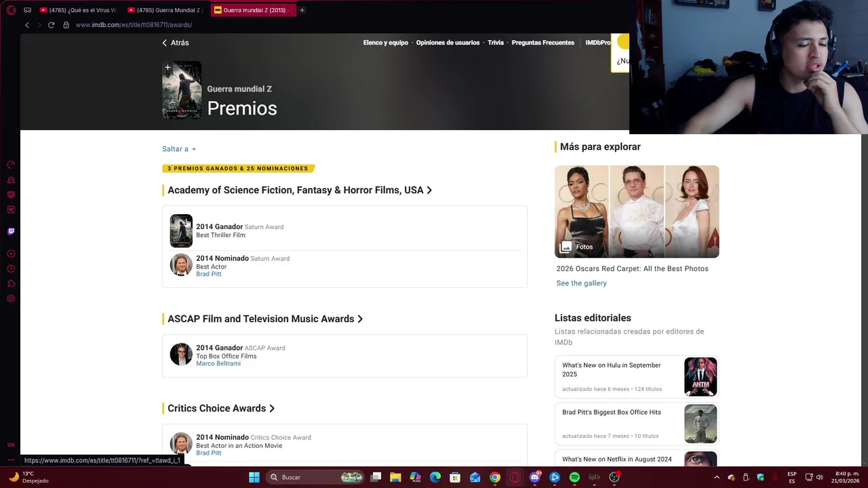
Task: Open GX Control speedometer in sidebar
Action: (11, 165)
